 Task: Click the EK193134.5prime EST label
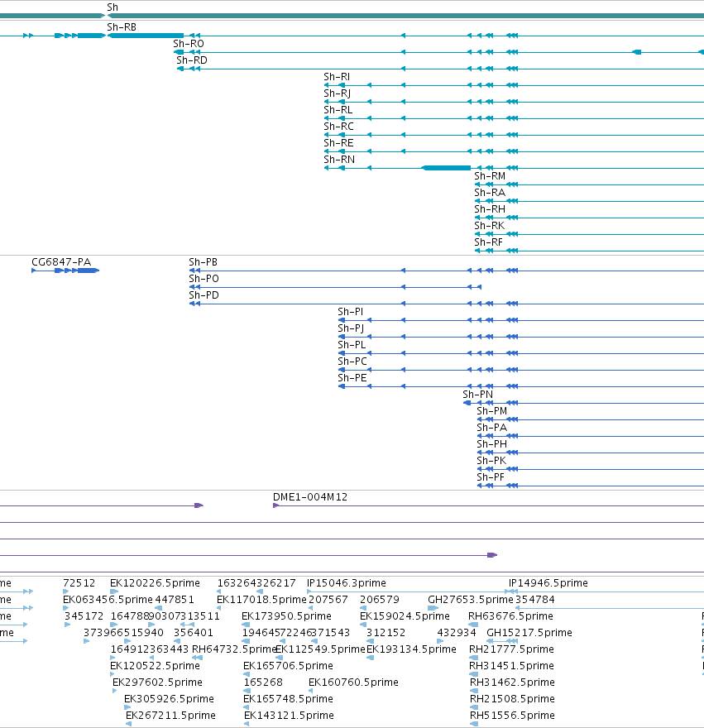pyautogui.click(x=411, y=649)
